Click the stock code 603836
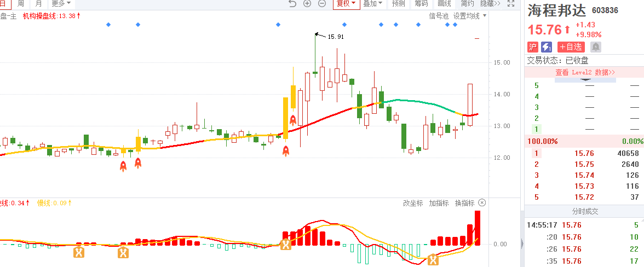Image resolution: width=644 pixels, height=267 pixels. 605,10
